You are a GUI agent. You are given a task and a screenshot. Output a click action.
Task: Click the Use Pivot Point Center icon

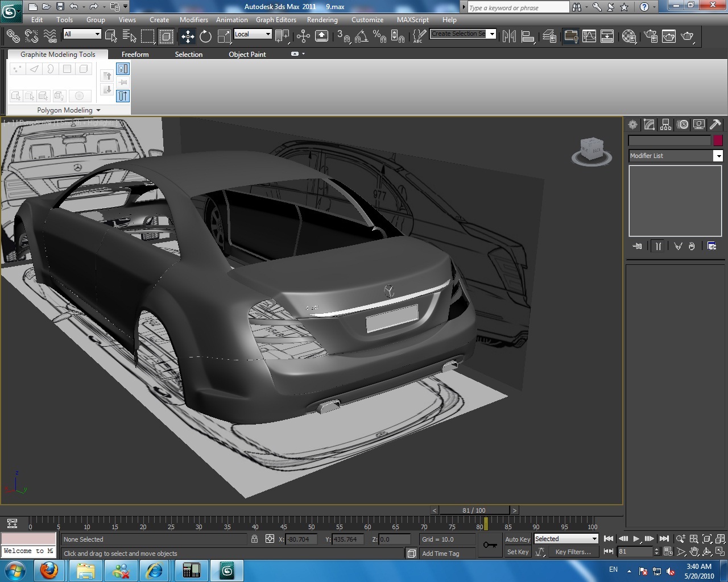coord(282,36)
